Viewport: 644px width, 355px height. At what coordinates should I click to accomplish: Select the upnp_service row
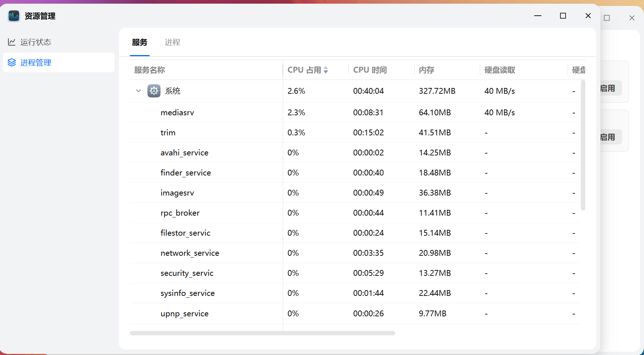[355, 313]
